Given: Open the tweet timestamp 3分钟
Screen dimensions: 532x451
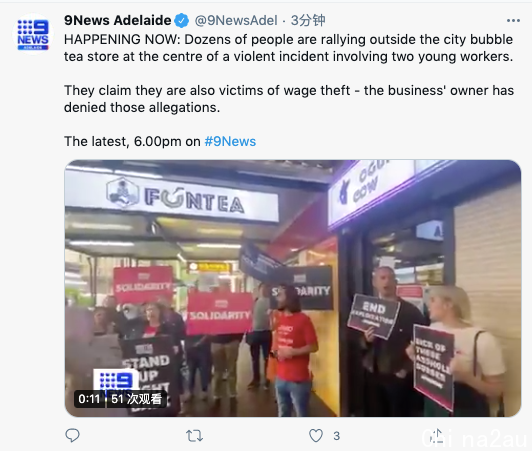Looking at the screenshot, I should pos(308,20).
